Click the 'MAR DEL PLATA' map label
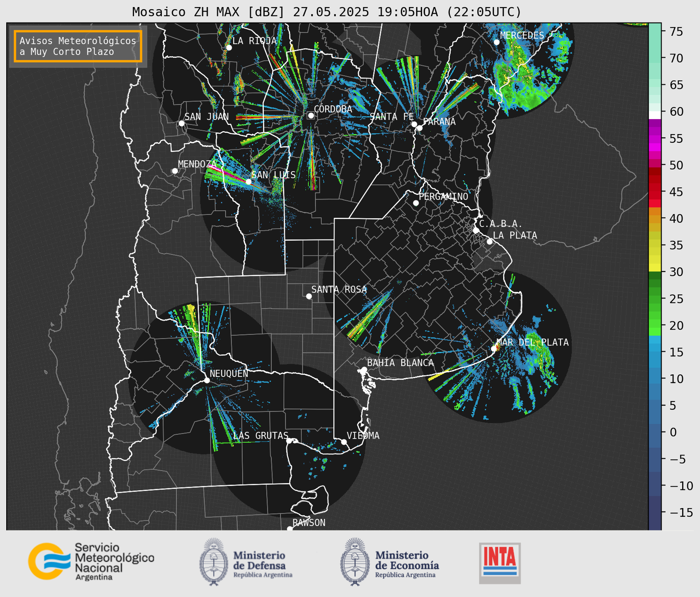 (532, 343)
